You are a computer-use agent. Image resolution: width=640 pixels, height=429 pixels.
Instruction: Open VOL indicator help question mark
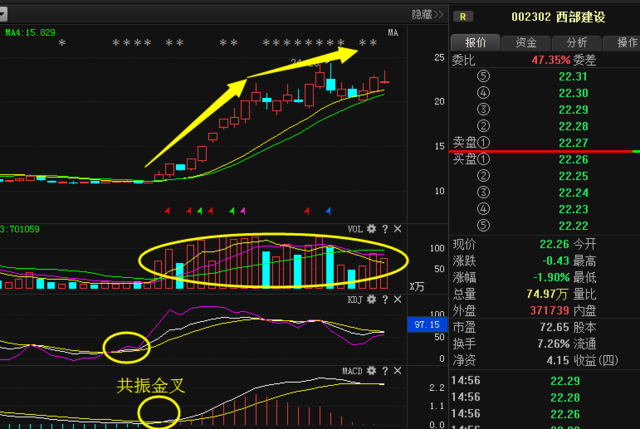click(x=385, y=229)
